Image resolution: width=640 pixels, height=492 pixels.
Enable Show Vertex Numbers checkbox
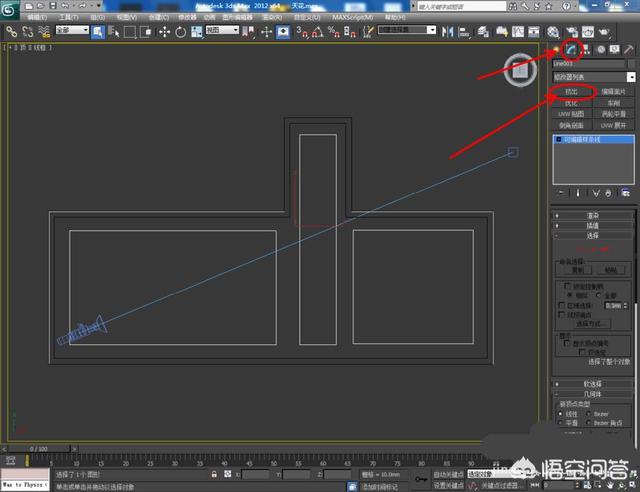click(x=567, y=343)
